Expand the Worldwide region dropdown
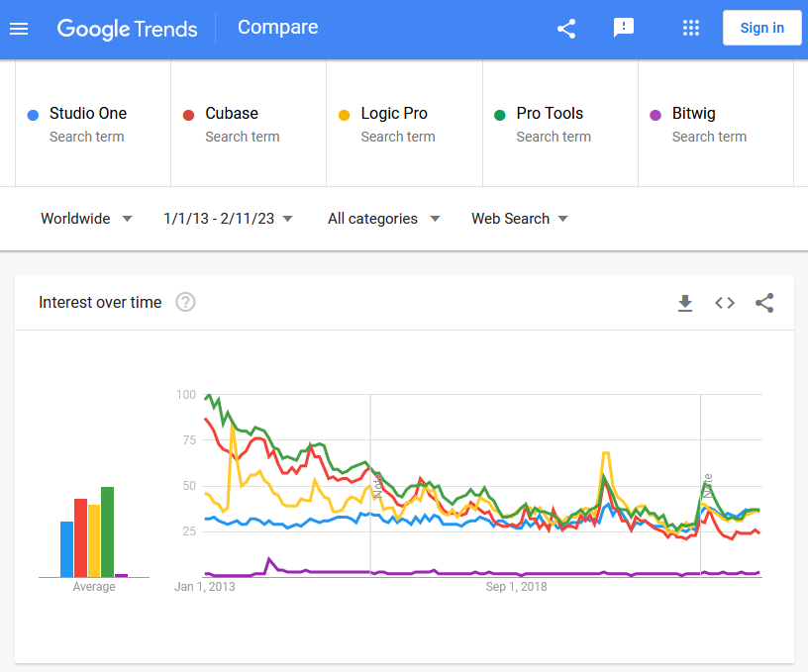Viewport: 808px width, 672px height. pyautogui.click(x=86, y=219)
